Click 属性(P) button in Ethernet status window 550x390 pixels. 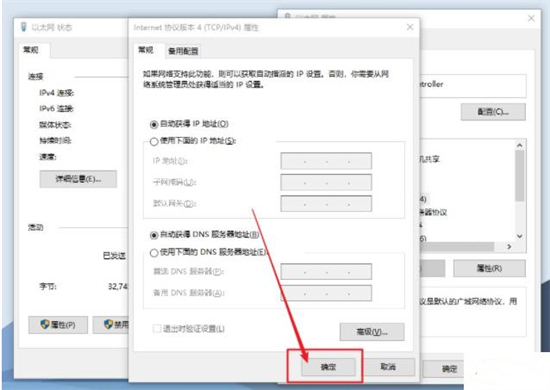click(x=58, y=325)
